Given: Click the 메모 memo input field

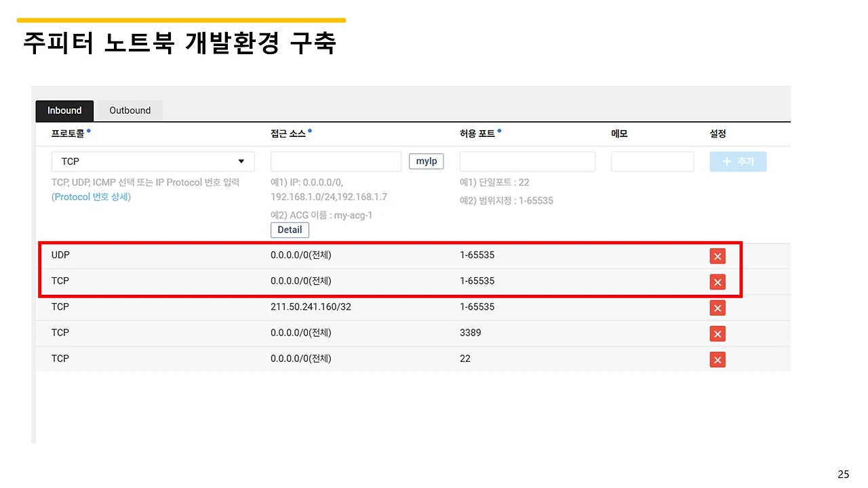Looking at the screenshot, I should pyautogui.click(x=652, y=161).
